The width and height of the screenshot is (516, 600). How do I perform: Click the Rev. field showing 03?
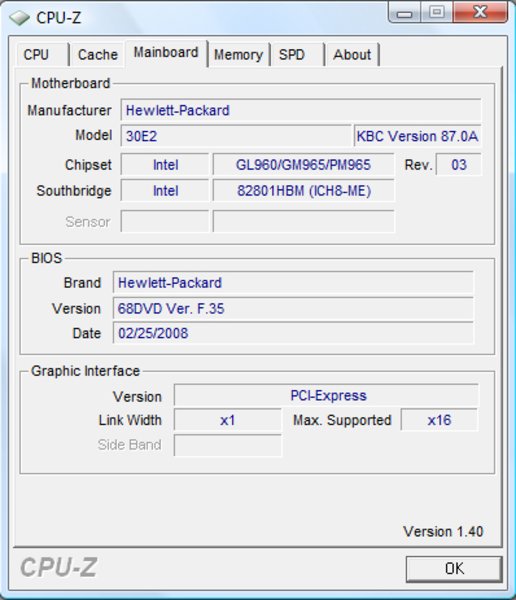(x=459, y=165)
